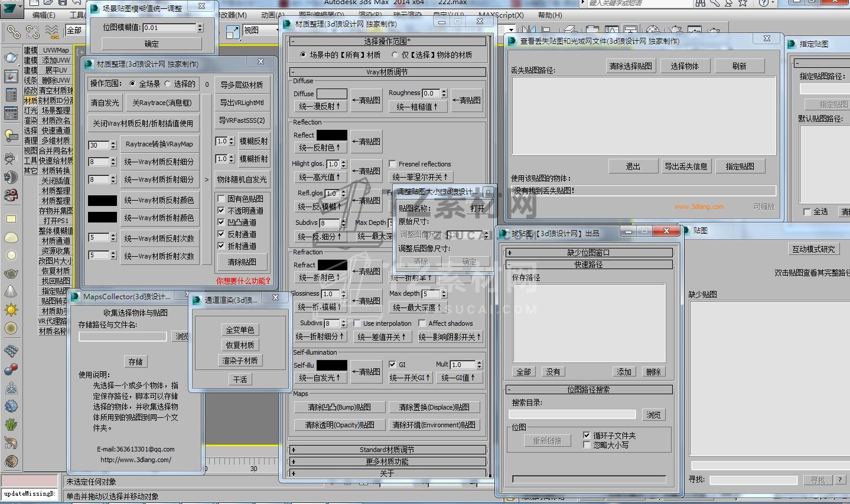This screenshot has height=504, width=850.
Task: Click the Self-illu black color swatch
Action: 332,365
